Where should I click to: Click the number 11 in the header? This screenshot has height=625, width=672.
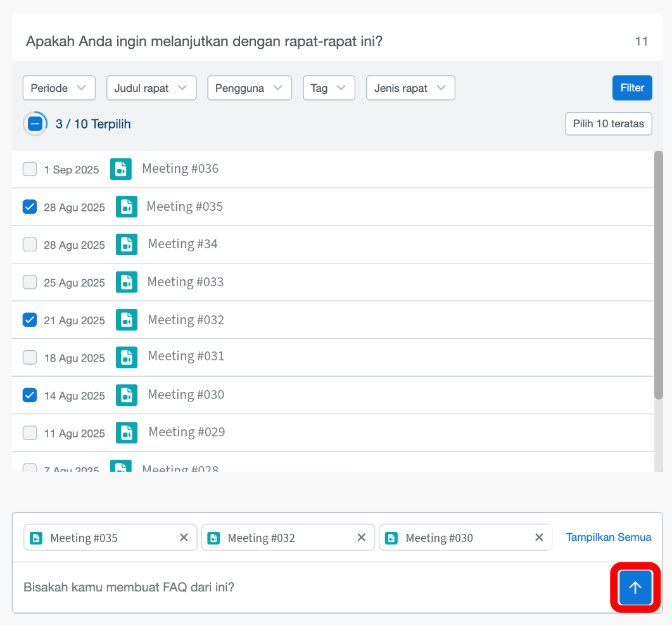[x=641, y=42]
